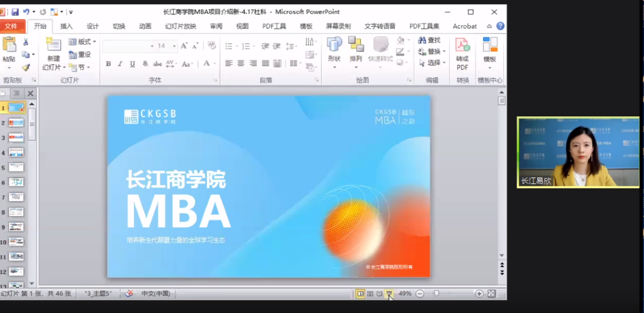
Task: Switch to the Slide Show (幻灯片放映) tab
Action: pyautogui.click(x=181, y=26)
